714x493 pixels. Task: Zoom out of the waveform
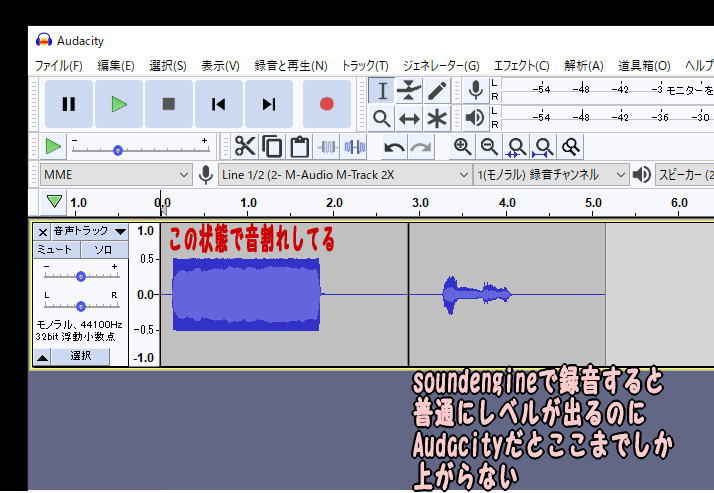pyautogui.click(x=489, y=147)
